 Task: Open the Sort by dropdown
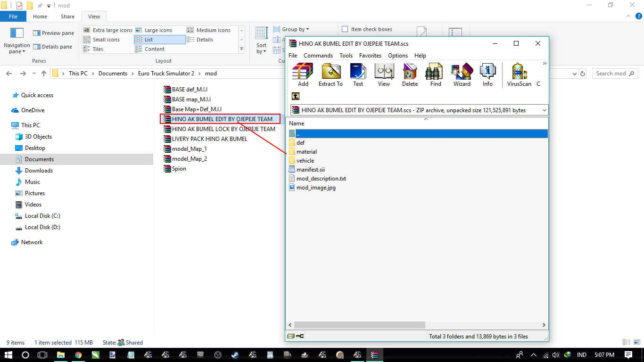(x=261, y=41)
